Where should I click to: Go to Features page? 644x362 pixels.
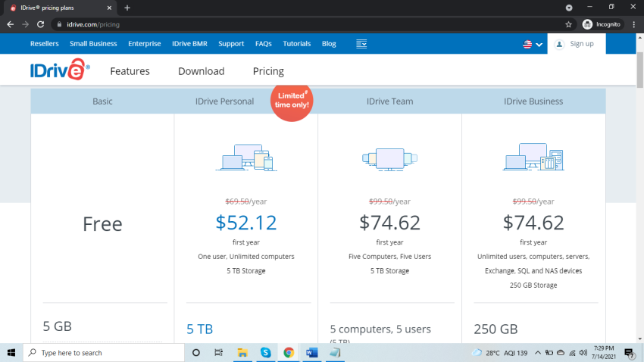tap(130, 71)
